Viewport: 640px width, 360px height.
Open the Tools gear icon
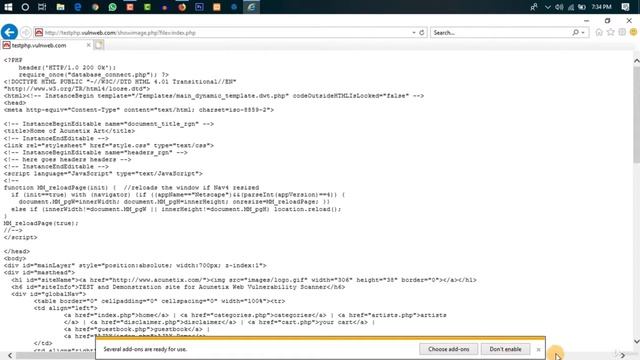pos(622,32)
